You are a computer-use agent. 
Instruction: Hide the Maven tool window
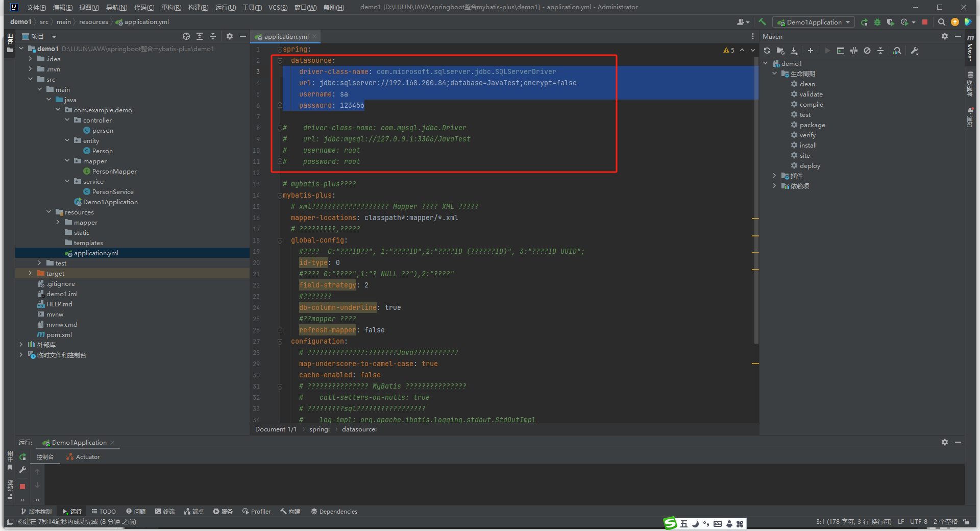pyautogui.click(x=958, y=36)
